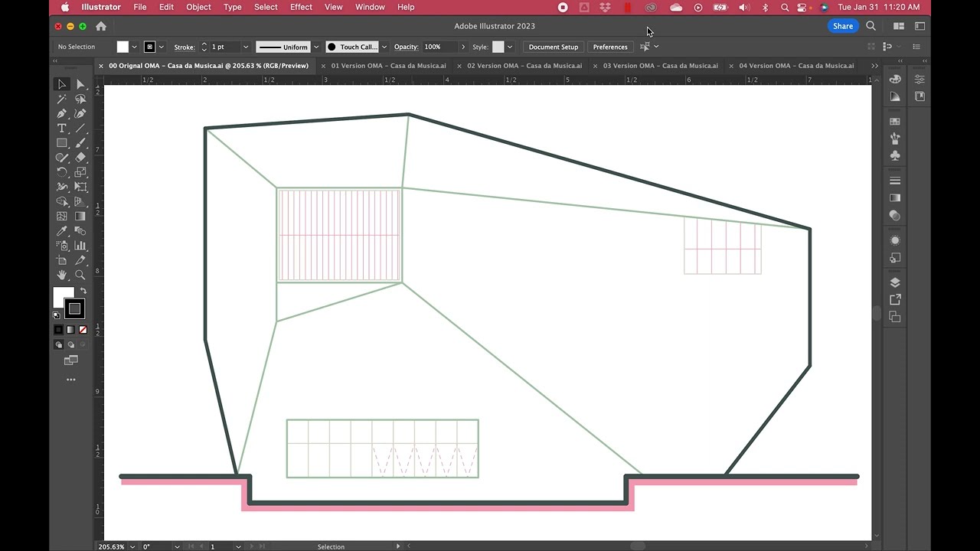Choose the Paintbrush tool
Viewport: 980px width, 551px height.
80,143
